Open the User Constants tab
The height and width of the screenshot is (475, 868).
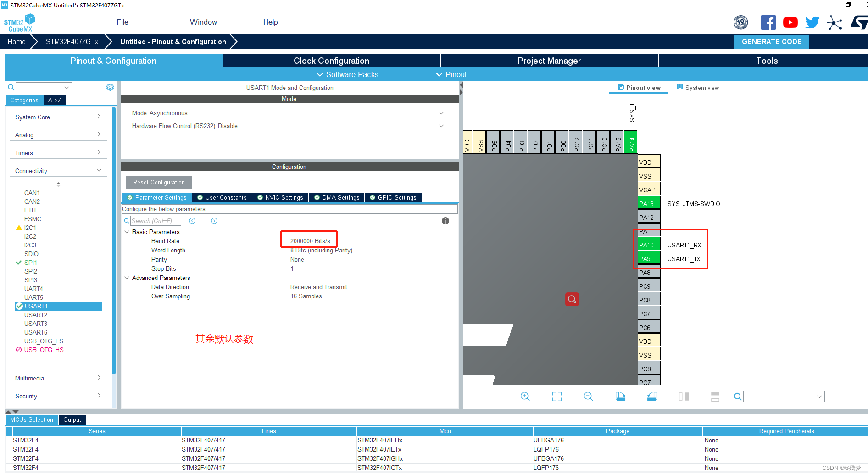pos(222,197)
